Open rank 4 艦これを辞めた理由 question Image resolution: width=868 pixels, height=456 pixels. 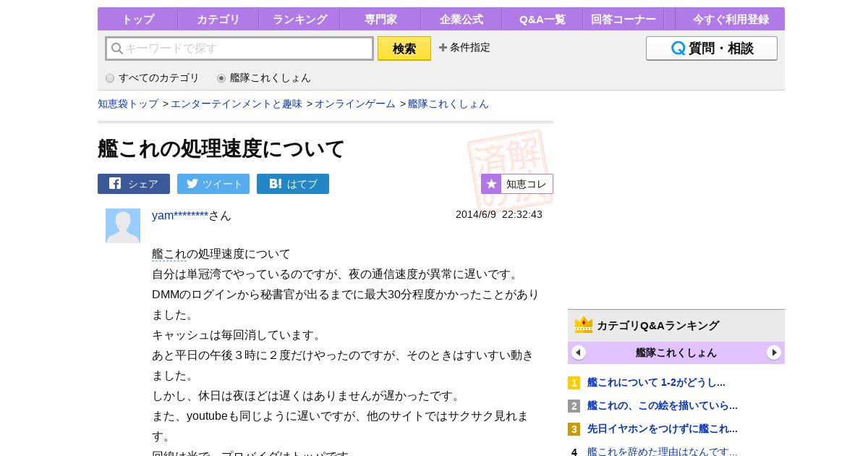663,452
